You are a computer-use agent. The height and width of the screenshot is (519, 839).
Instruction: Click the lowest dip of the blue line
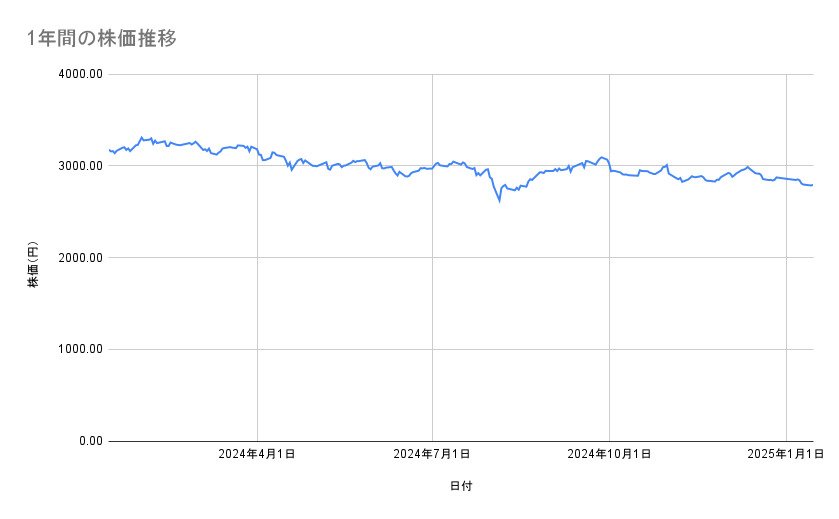(x=499, y=201)
